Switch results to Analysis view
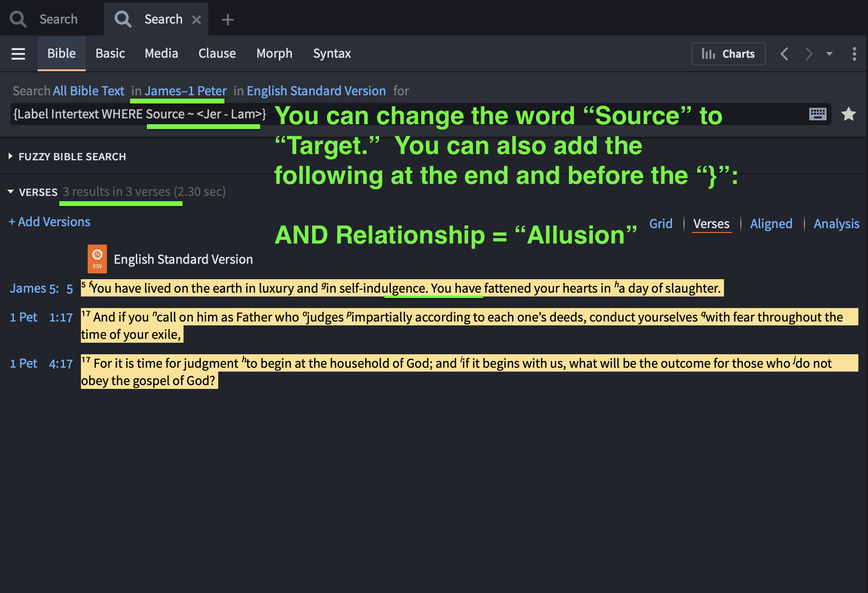 tap(837, 224)
